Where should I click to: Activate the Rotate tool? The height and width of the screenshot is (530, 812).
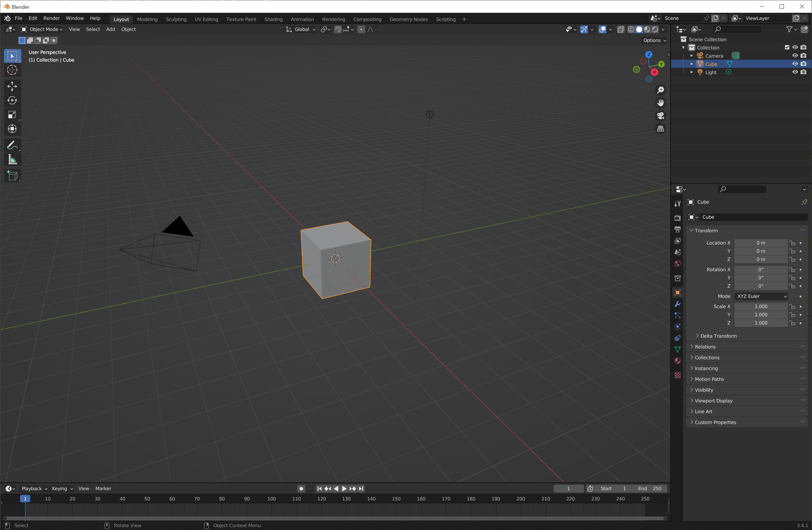[x=12, y=100]
